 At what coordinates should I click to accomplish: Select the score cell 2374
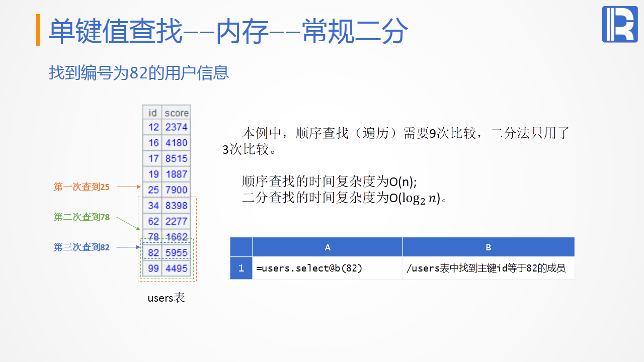point(177,127)
